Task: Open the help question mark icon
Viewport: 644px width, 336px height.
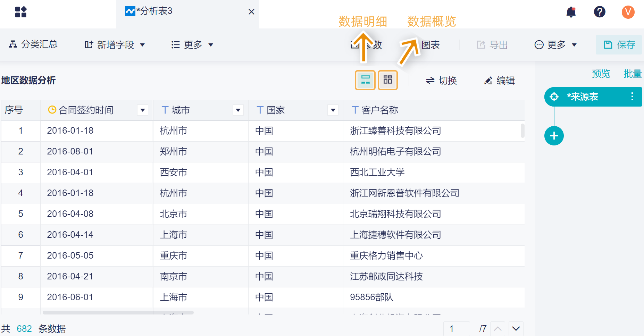Action: tap(600, 12)
